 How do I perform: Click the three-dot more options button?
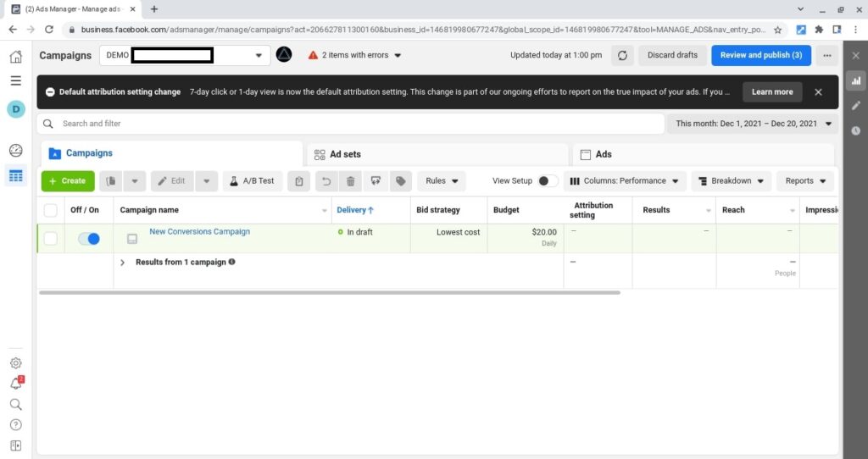click(x=827, y=55)
